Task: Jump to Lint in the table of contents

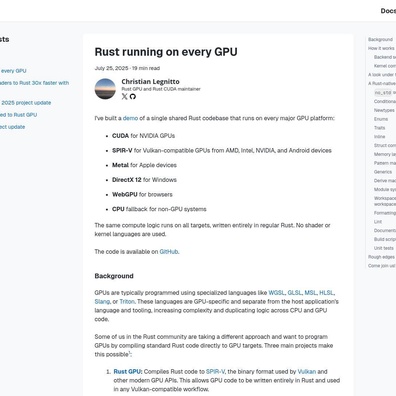Action: [x=378, y=222]
